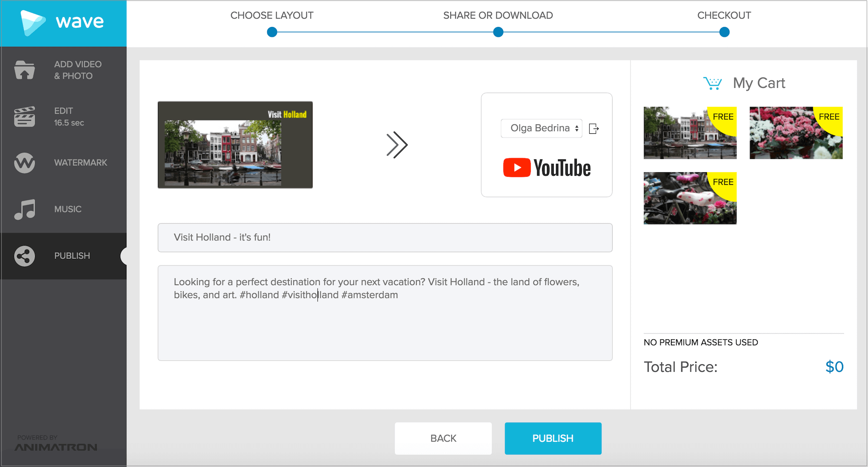Open the Edit 16.5 sec section
This screenshot has width=868, height=467.
[x=63, y=116]
